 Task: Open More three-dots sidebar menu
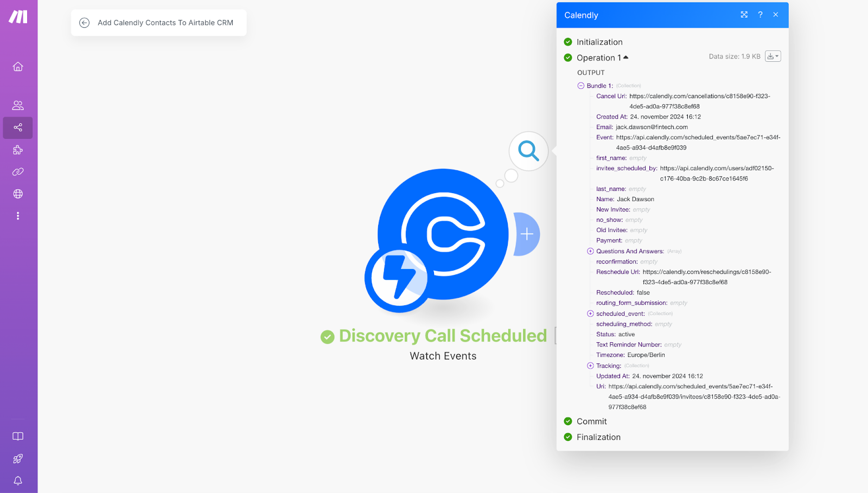[18, 216]
